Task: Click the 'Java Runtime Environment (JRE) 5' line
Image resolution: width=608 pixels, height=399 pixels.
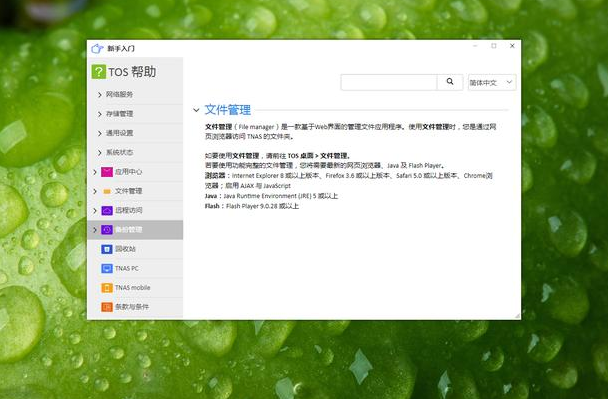Action: (x=271, y=196)
